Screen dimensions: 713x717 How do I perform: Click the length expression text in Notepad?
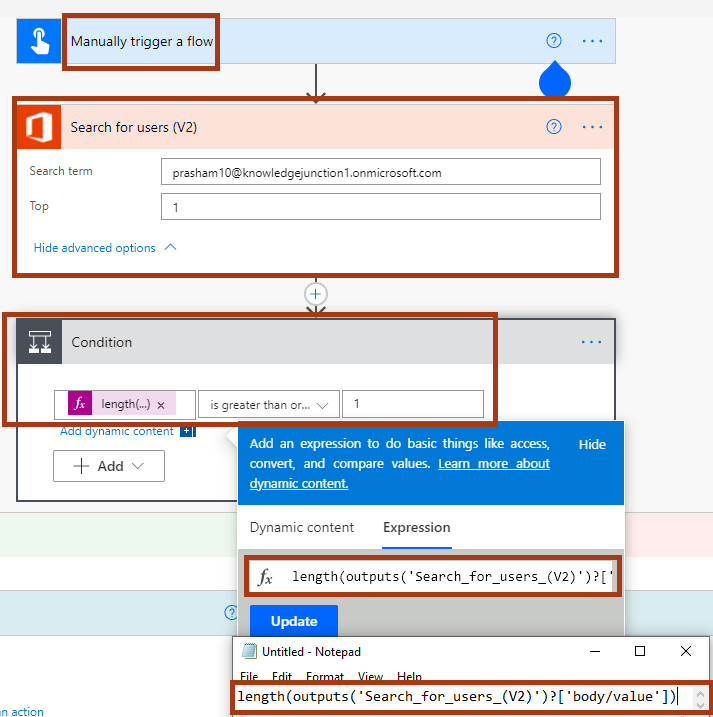click(456, 697)
